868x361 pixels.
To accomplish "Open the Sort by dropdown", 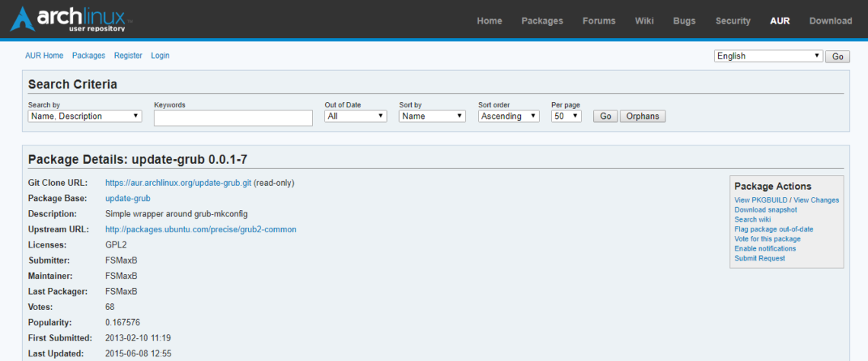I will [432, 117].
